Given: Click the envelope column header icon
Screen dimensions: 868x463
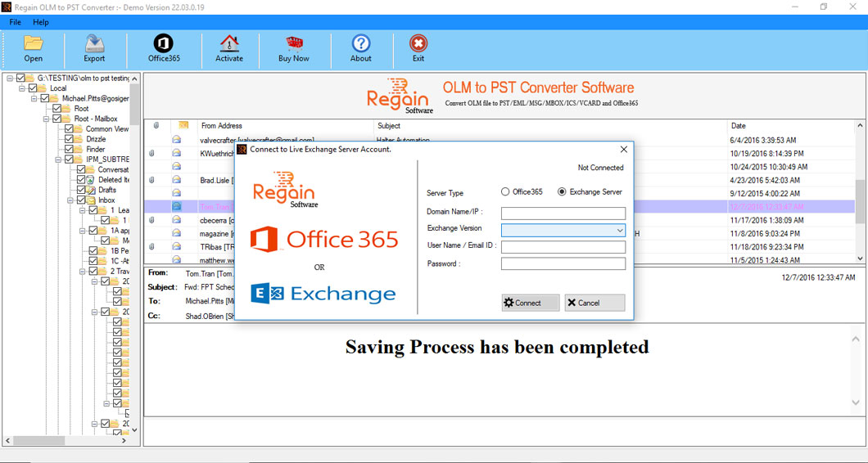Looking at the screenshot, I should [183, 126].
